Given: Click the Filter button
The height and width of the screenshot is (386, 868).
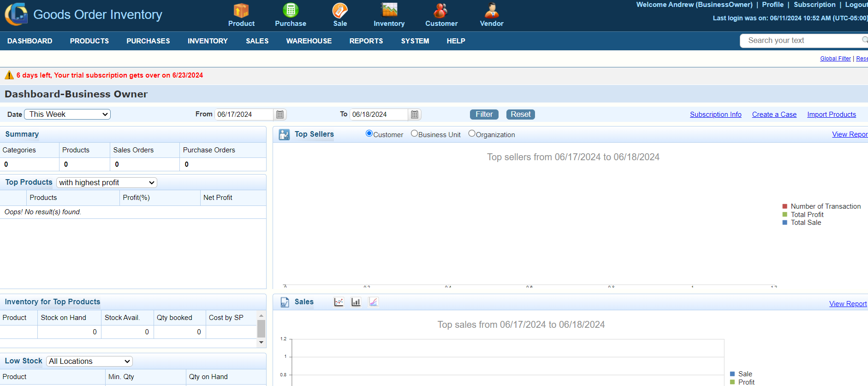Looking at the screenshot, I should pyautogui.click(x=484, y=115).
